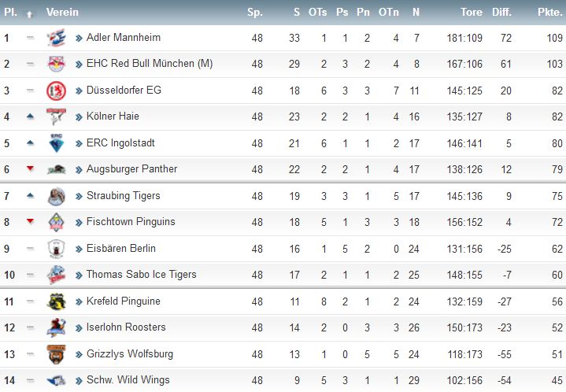The width and height of the screenshot is (566, 392).
Task: Open the Fischtown Pinguins team link
Action: 131,222
